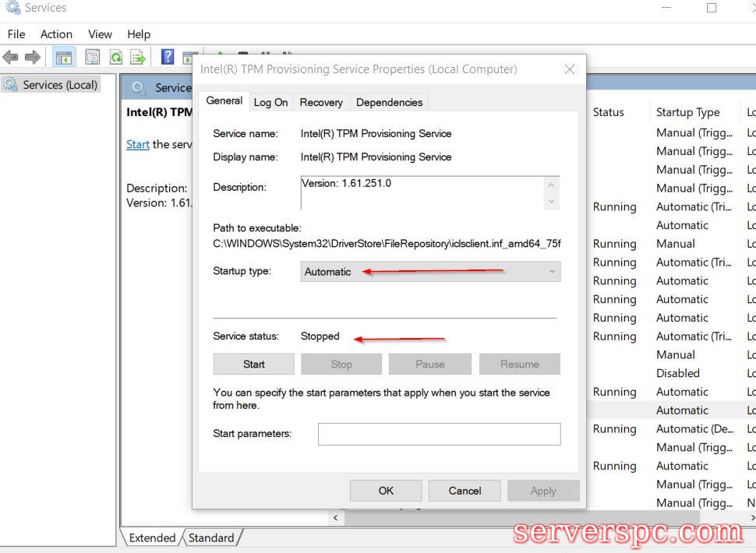Close the TPM Provisioning Service Properties dialog
Image resolution: width=756 pixels, height=553 pixels.
click(x=570, y=69)
